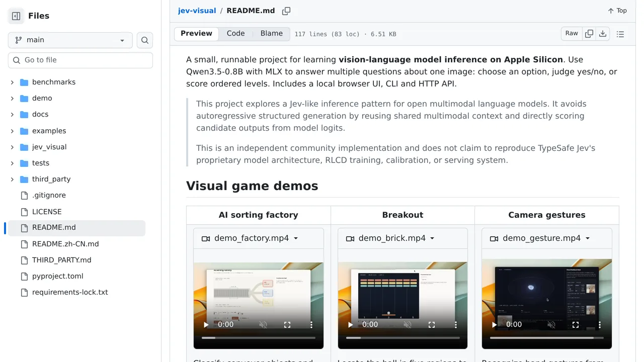Open the .gitignore file
Image resolution: width=644 pixels, height=362 pixels.
tap(49, 195)
